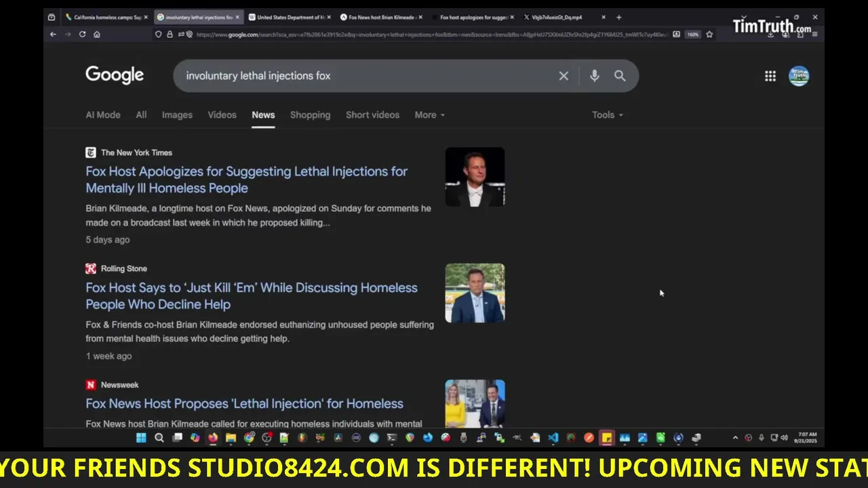Switch to AI Mode tab

(103, 115)
